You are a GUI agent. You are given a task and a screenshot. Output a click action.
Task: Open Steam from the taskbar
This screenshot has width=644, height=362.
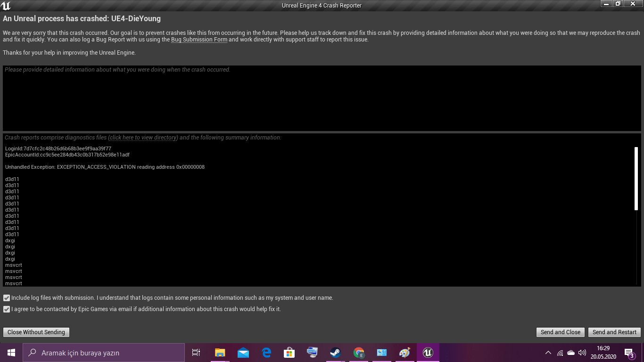point(335,353)
